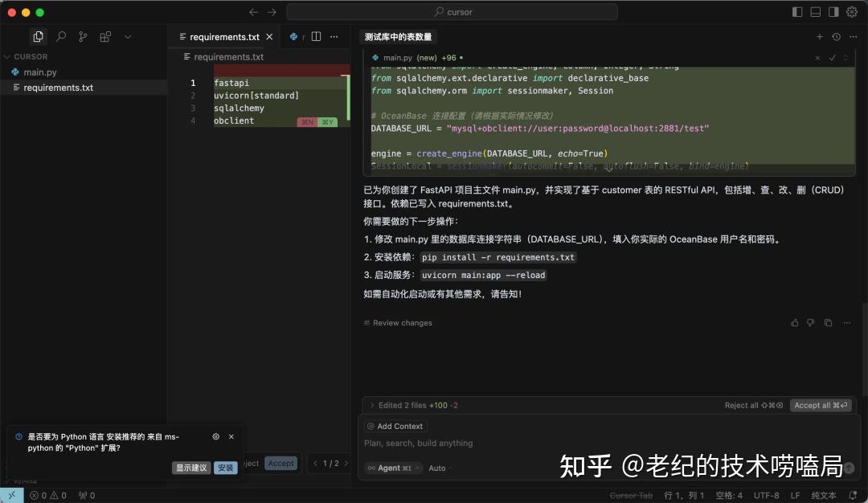Open the Settings gear in the title bar
This screenshot has height=503, width=868.
point(852,12)
